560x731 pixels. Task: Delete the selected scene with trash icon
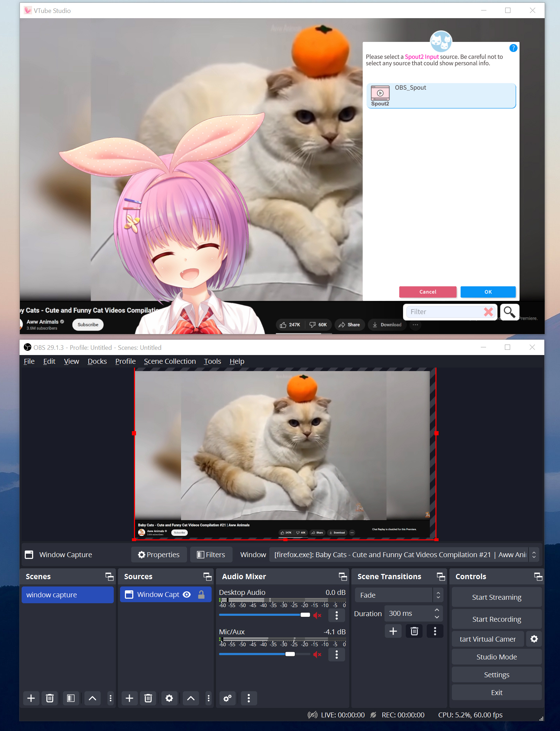pyautogui.click(x=50, y=698)
